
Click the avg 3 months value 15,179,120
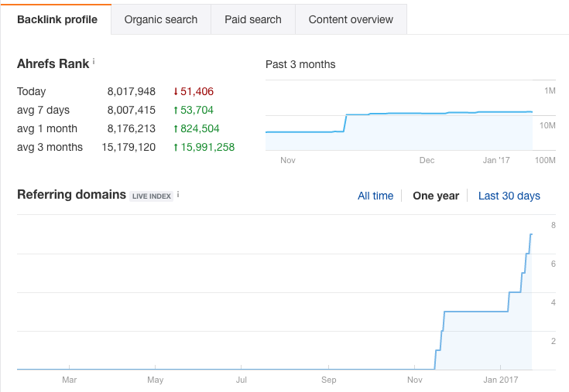(129, 147)
